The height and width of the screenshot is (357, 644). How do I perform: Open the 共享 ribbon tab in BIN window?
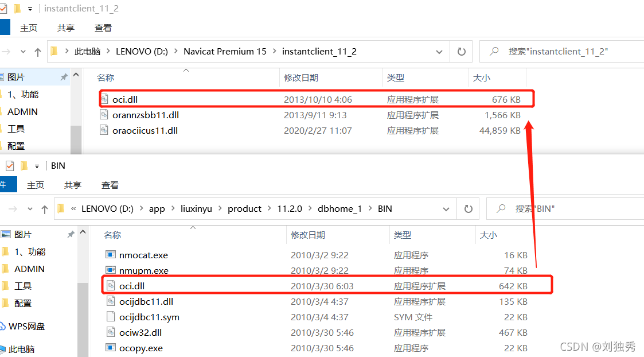tap(72, 184)
